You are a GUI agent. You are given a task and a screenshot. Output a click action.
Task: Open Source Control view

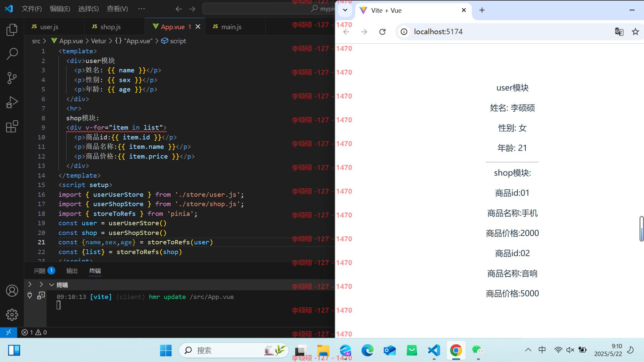tap(12, 78)
